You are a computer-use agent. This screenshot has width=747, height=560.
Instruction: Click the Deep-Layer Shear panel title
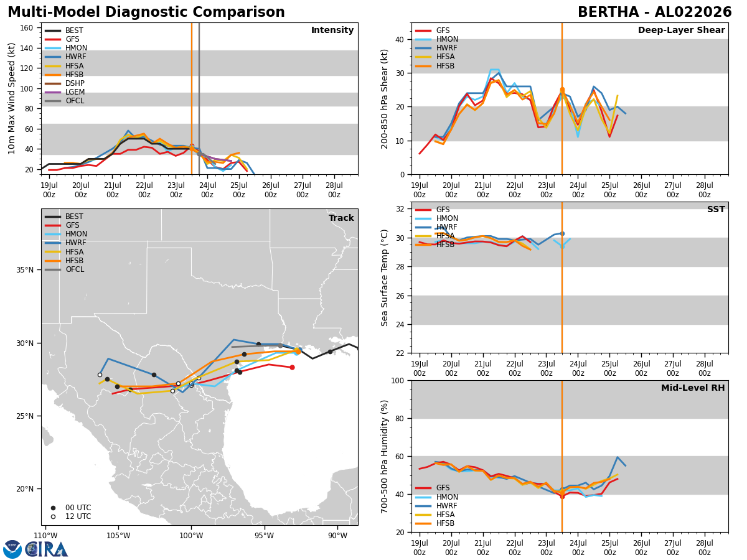(682, 30)
